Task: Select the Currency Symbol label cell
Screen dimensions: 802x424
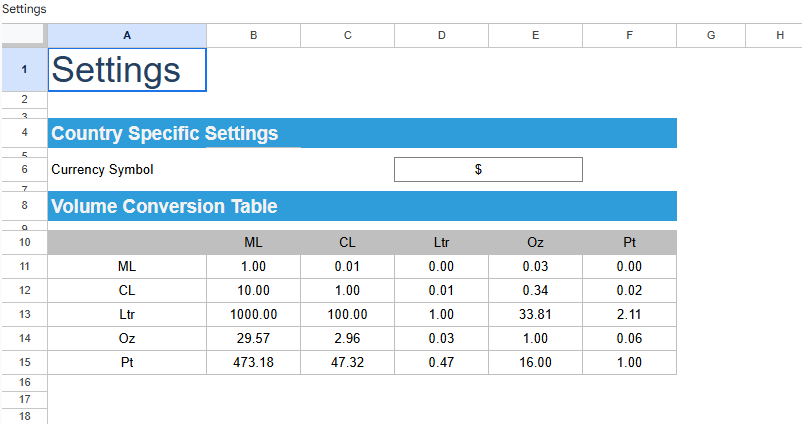Action: [x=103, y=170]
